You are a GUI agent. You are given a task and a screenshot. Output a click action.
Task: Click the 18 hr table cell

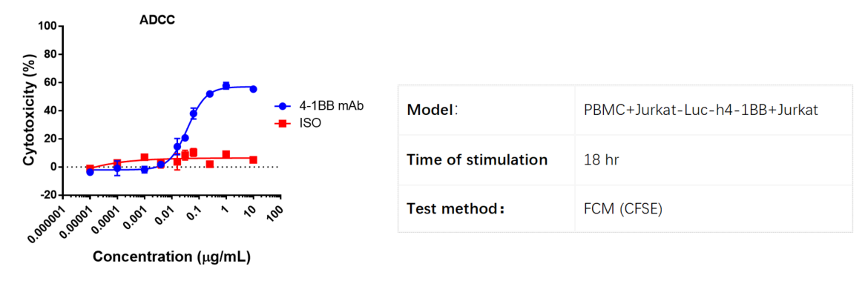pos(714,160)
